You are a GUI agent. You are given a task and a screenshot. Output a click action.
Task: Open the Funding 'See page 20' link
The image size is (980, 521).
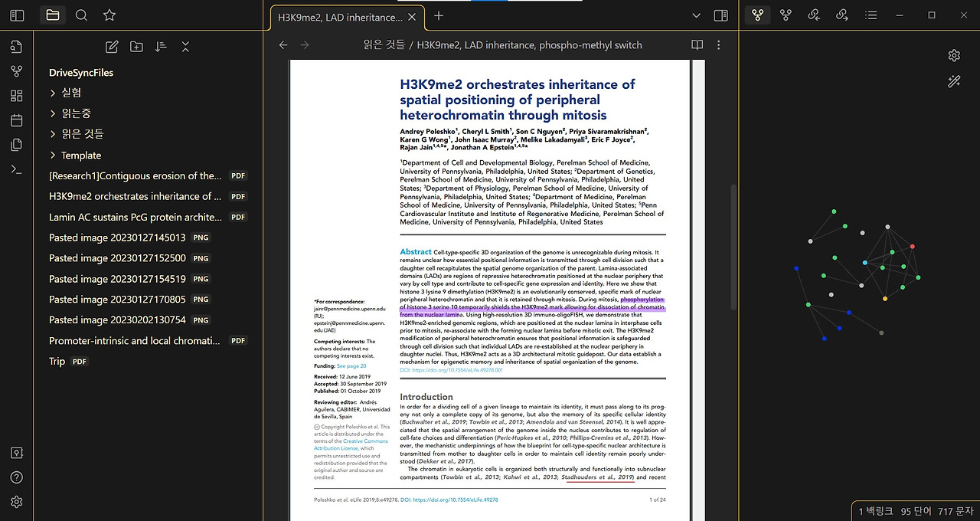tap(351, 366)
